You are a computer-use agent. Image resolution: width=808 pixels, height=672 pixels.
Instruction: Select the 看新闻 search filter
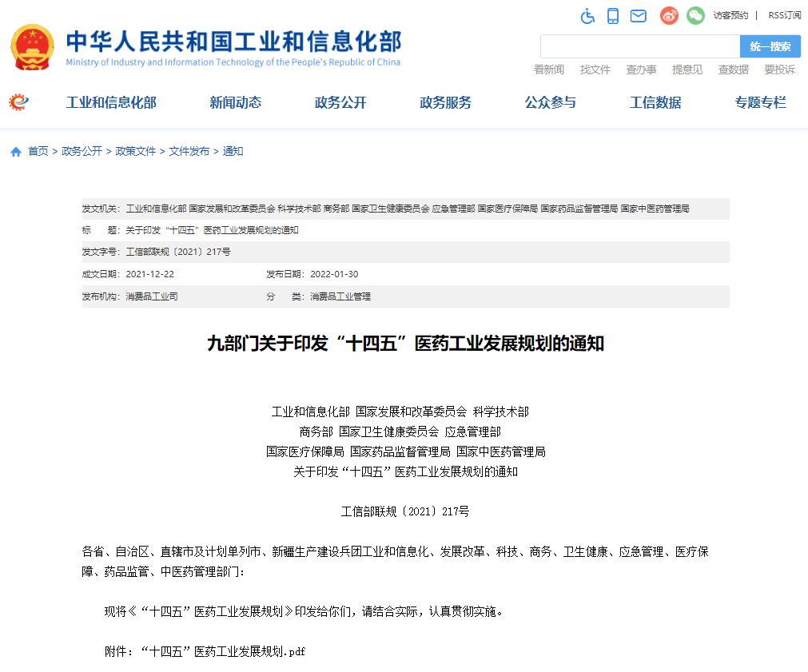pos(549,70)
